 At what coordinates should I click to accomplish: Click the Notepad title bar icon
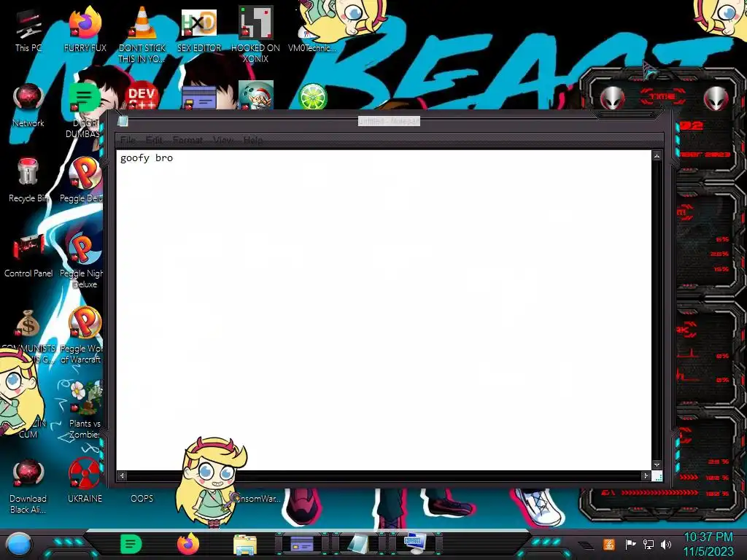click(x=123, y=121)
